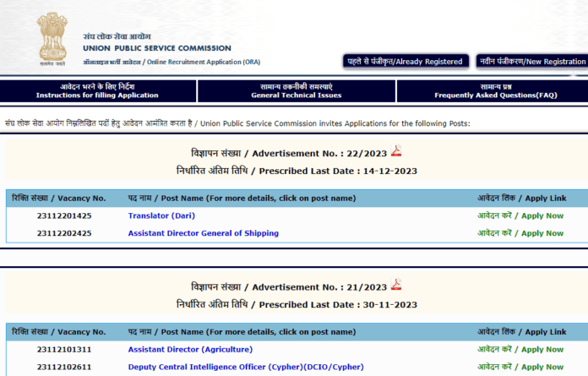Click Post Name header in 22/2023 table
Viewport: 588px width, 376px height.
[242, 199]
